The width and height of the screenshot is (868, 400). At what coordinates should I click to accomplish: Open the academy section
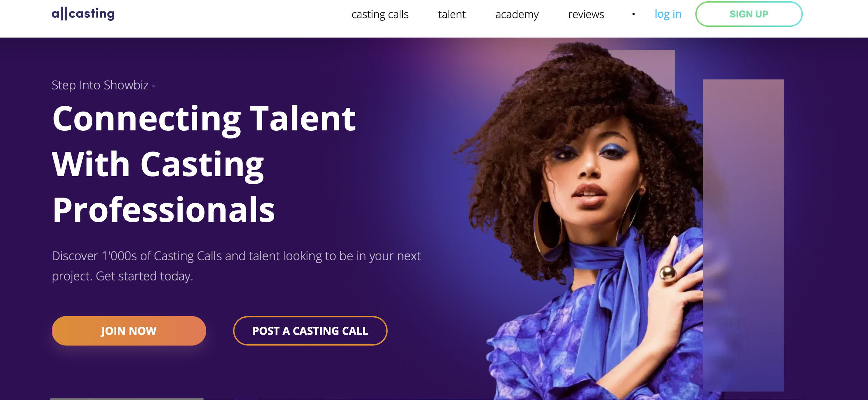(x=517, y=14)
